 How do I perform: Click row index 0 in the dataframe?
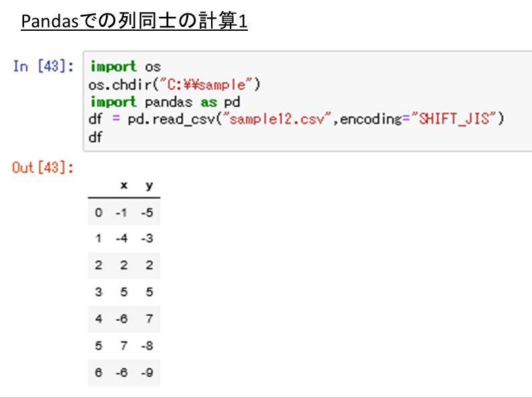click(x=98, y=212)
